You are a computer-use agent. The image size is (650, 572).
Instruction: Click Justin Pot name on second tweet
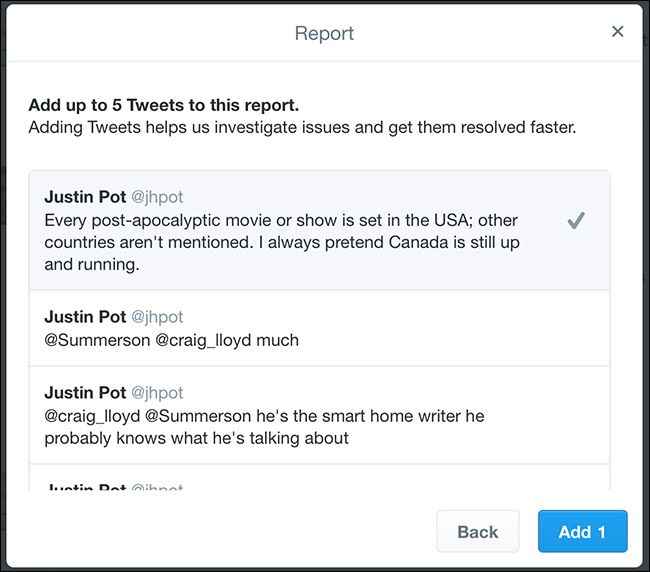click(x=85, y=316)
